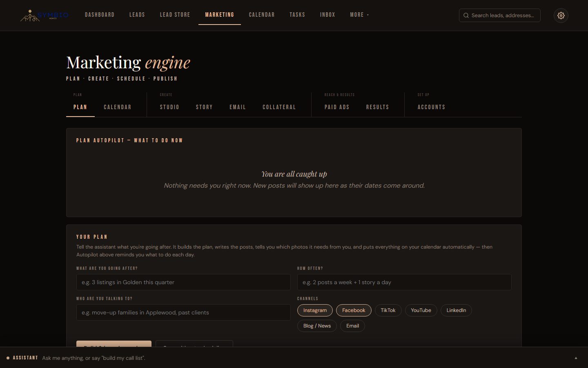Open the Tasks nav item
The image size is (588, 368).
tap(297, 15)
